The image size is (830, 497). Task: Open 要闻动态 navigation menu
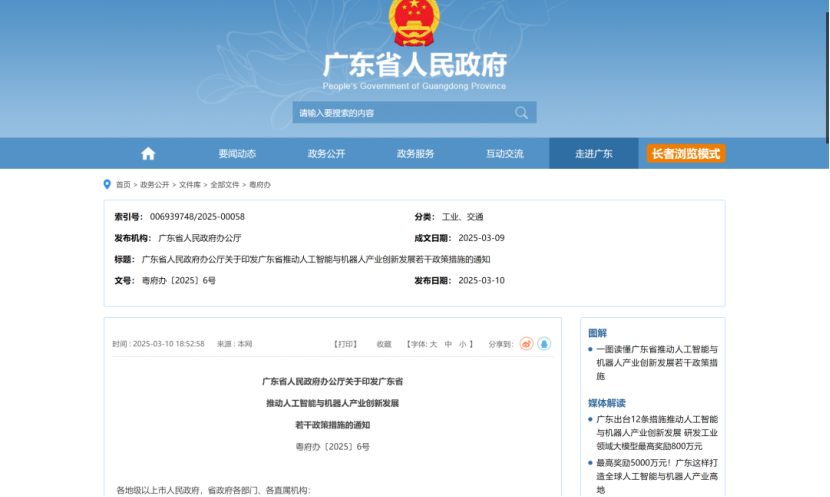pos(237,153)
